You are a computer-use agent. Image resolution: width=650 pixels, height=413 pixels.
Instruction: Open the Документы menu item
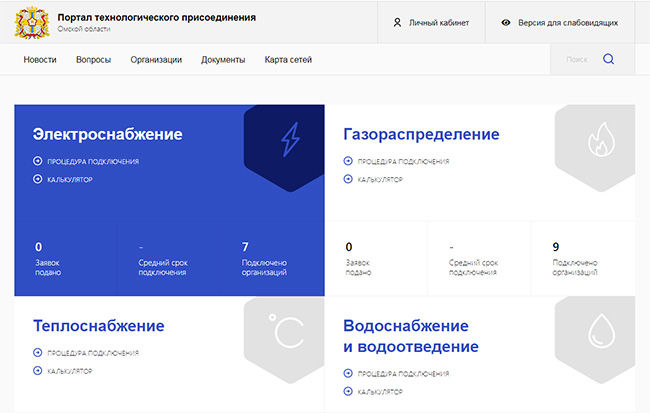click(x=223, y=60)
